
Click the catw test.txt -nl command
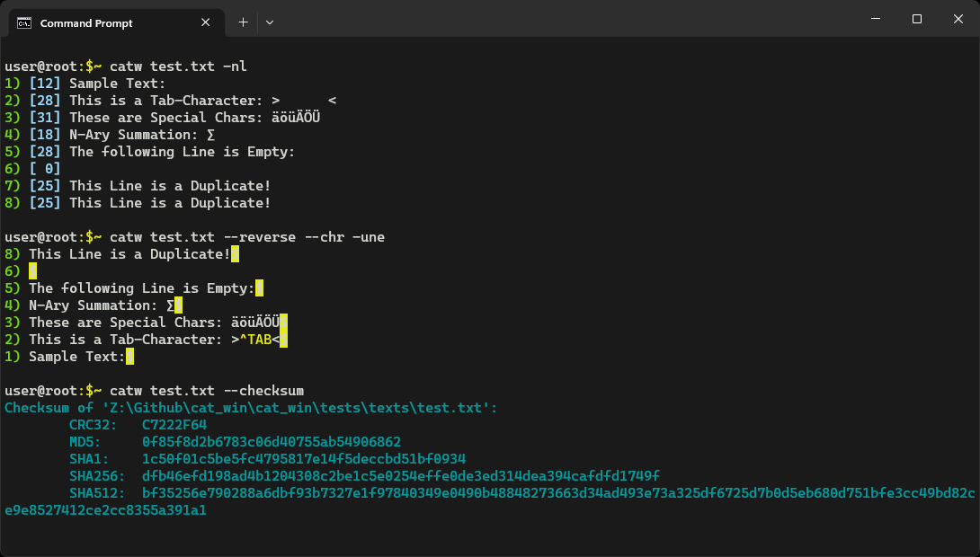point(180,66)
